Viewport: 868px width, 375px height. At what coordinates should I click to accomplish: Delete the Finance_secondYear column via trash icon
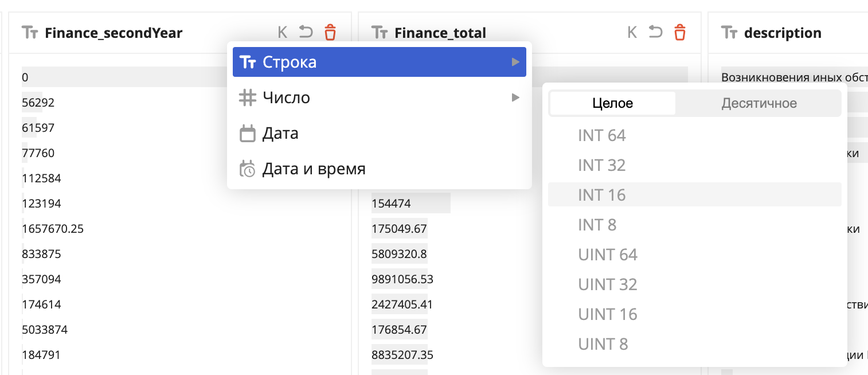(x=330, y=33)
